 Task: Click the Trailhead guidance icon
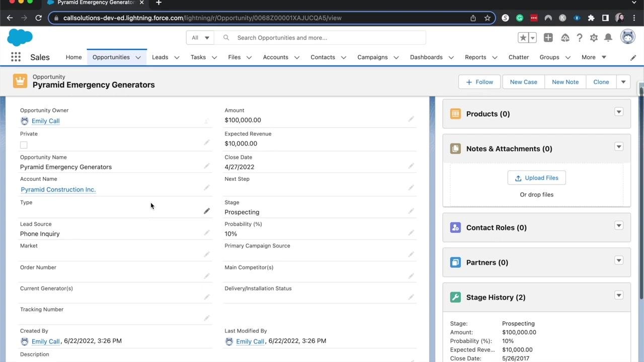click(565, 38)
